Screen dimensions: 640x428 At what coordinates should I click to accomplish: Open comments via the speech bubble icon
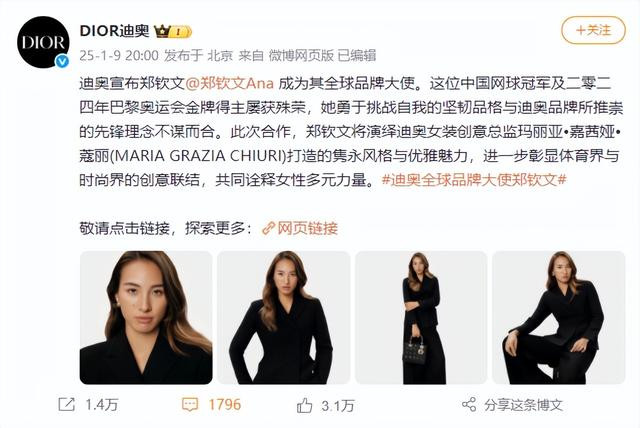[190, 404]
